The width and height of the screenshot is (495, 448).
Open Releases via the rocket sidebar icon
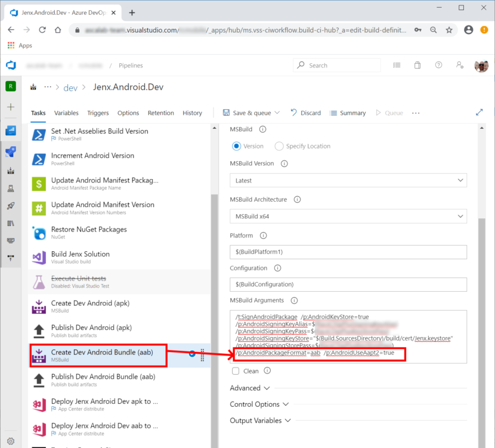click(x=10, y=205)
